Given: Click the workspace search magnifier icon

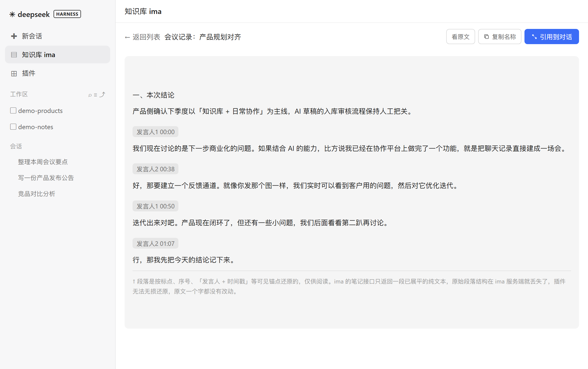Looking at the screenshot, I should pos(90,95).
